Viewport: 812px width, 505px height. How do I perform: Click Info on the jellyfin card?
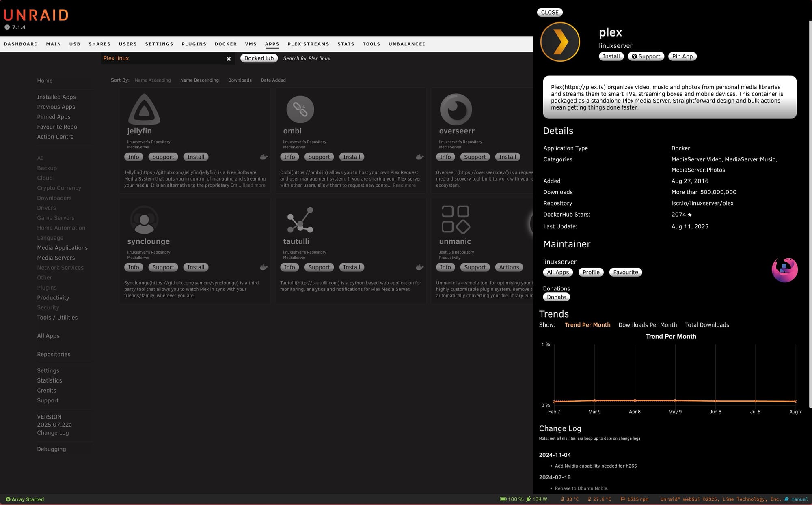pos(134,157)
